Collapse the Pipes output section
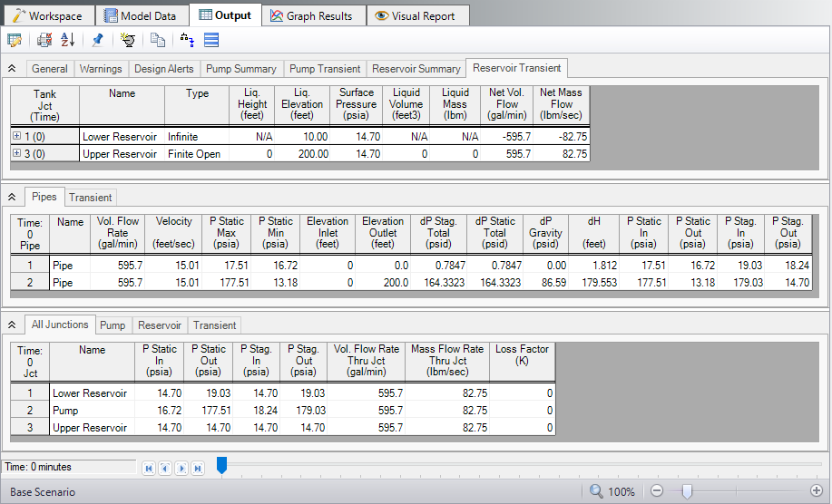The image size is (832, 504). (x=11, y=197)
